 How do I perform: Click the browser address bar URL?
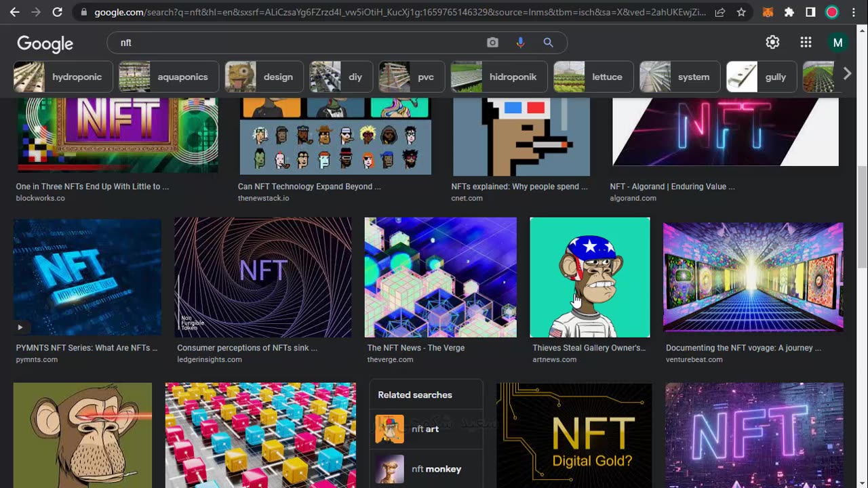coord(400,12)
